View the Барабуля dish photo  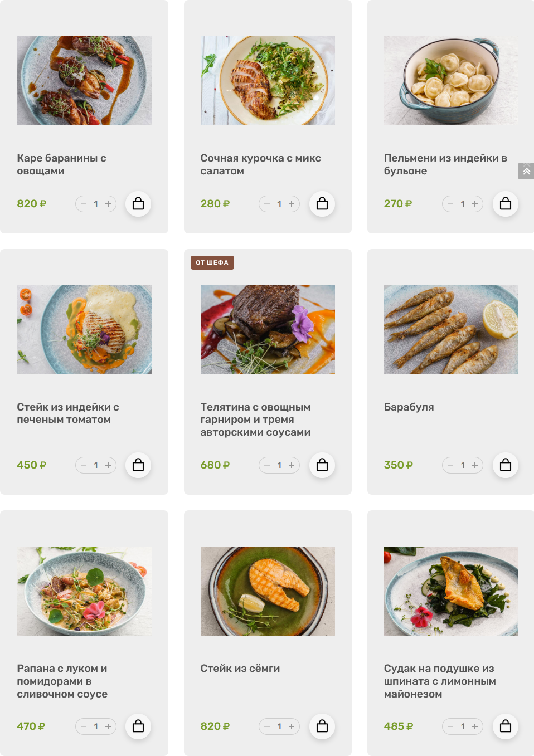[x=451, y=330]
